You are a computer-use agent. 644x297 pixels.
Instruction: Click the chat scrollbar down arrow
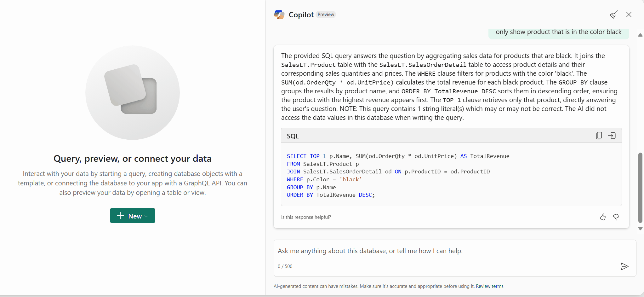[x=640, y=229]
